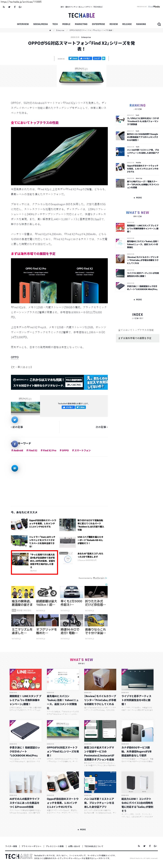The image size is (163, 868).
Task: Expand the RANKING list with + MORE
Action: coord(137,198)
